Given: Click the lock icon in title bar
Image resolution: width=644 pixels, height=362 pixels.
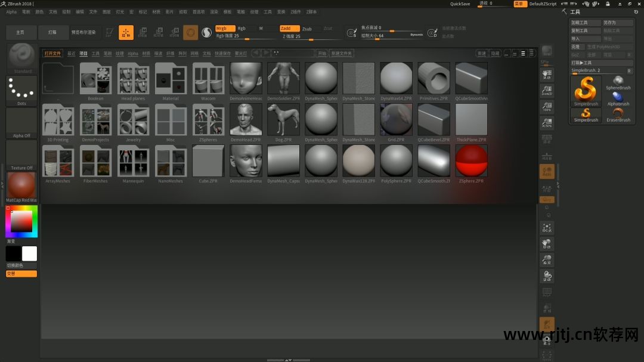Looking at the screenshot, I should 608,4.
